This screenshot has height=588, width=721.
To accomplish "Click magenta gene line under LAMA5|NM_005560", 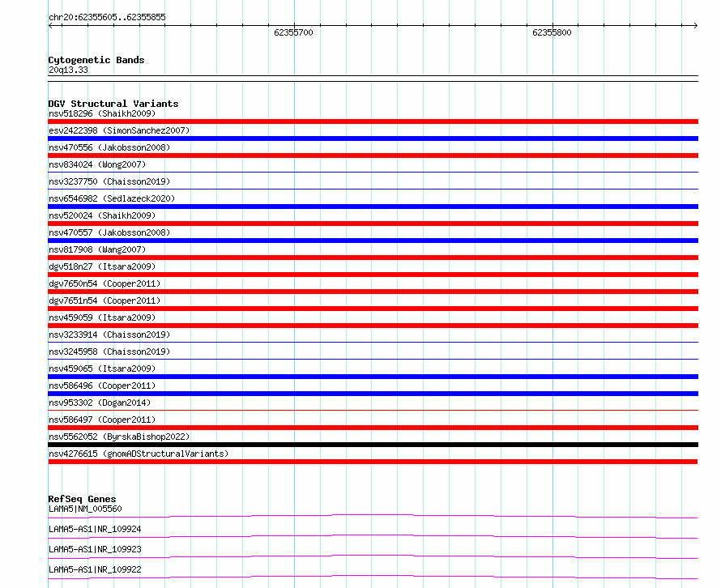I will point(373,516).
